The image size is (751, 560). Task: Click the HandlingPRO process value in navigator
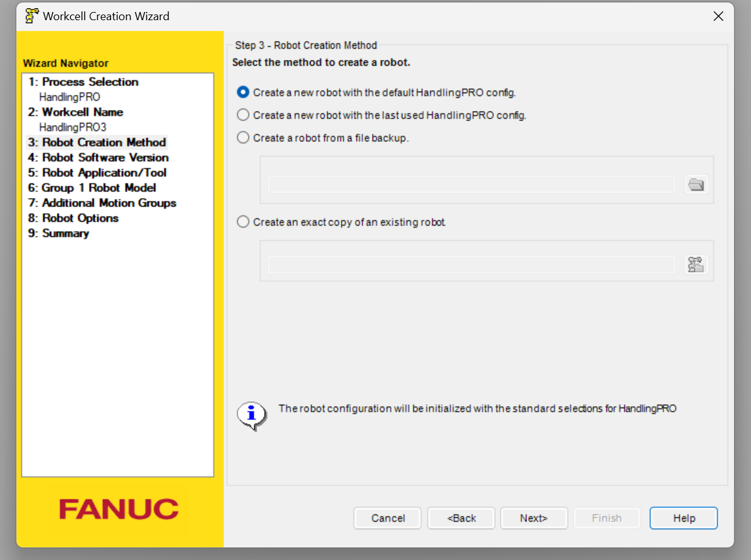[69, 97]
